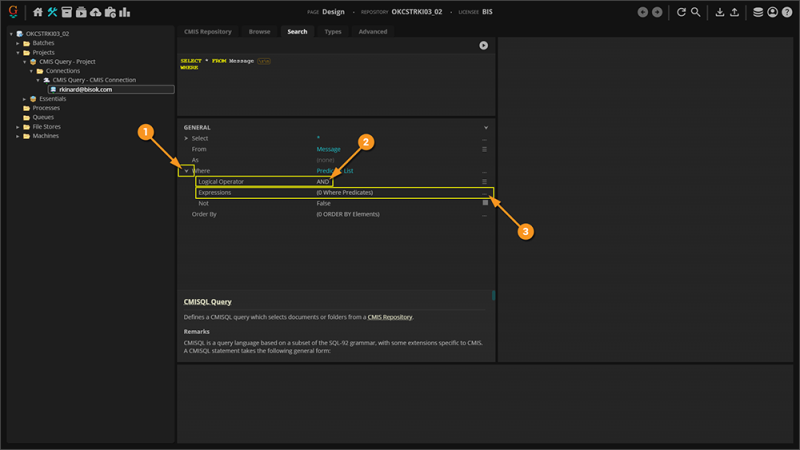The image size is (800, 450).
Task: Click the download icon in header
Action: (x=720, y=12)
